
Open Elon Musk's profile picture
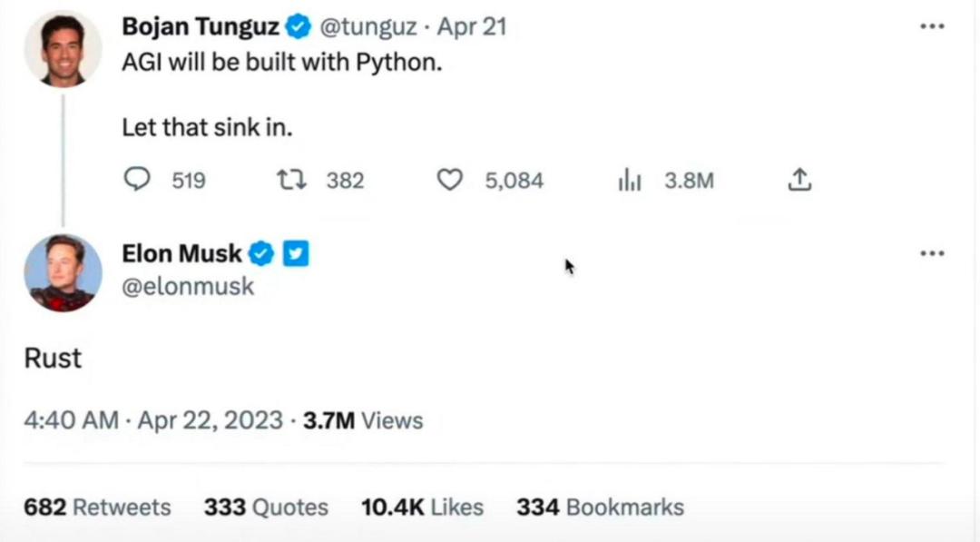click(63, 273)
